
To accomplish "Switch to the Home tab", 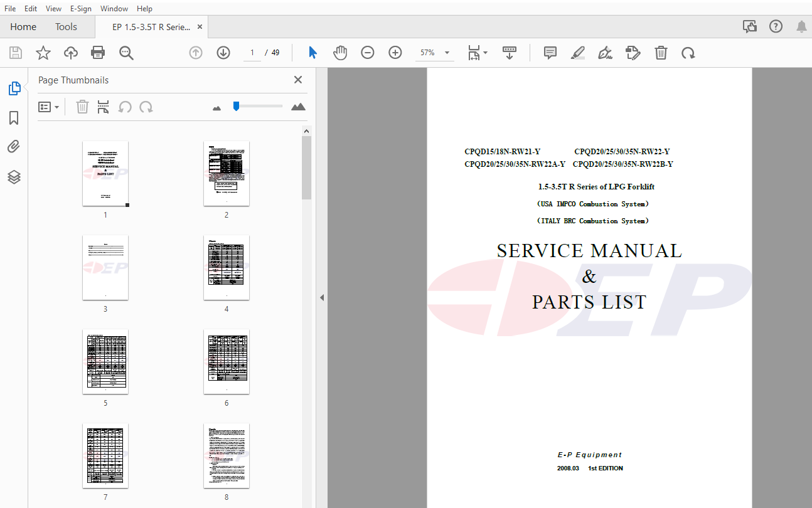I will 23,26.
